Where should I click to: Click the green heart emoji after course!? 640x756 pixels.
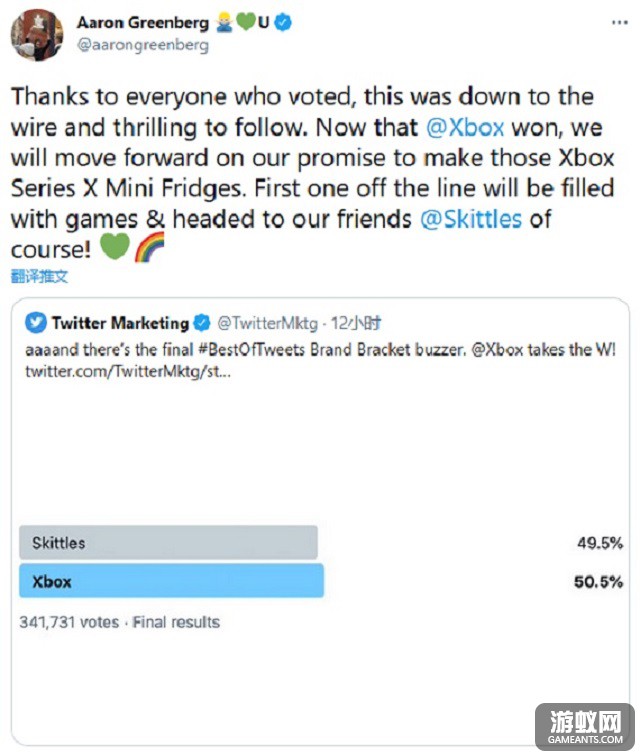click(x=115, y=246)
